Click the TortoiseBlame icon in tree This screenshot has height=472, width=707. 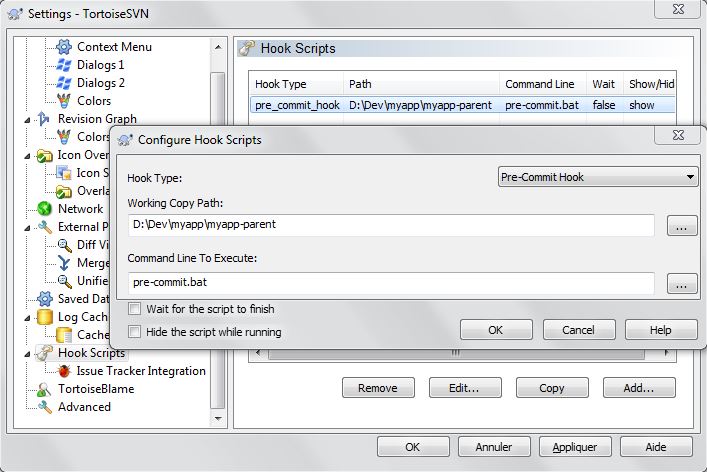click(44, 389)
